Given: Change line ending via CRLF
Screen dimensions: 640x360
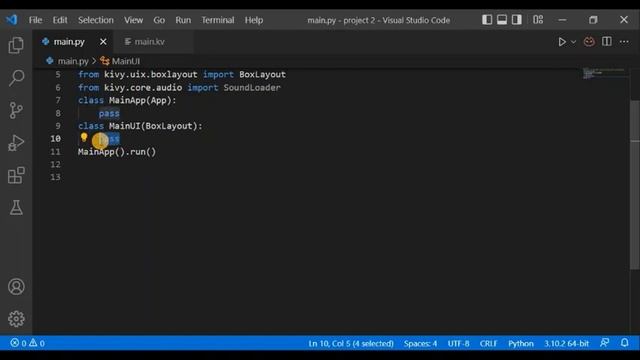Looking at the screenshot, I should [488, 344].
